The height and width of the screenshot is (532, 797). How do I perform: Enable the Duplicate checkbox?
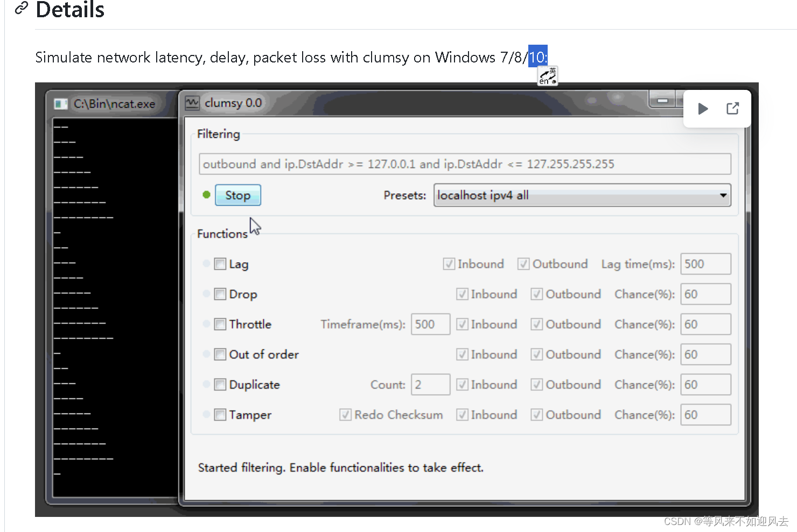pyautogui.click(x=220, y=384)
